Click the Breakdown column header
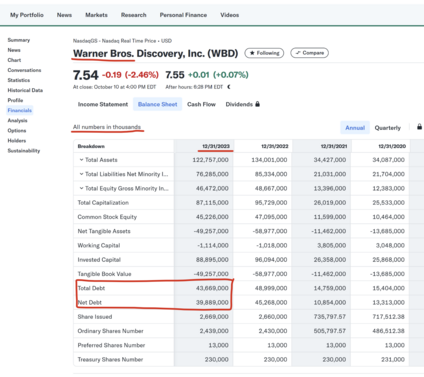This screenshot has width=424, height=377. [91, 146]
